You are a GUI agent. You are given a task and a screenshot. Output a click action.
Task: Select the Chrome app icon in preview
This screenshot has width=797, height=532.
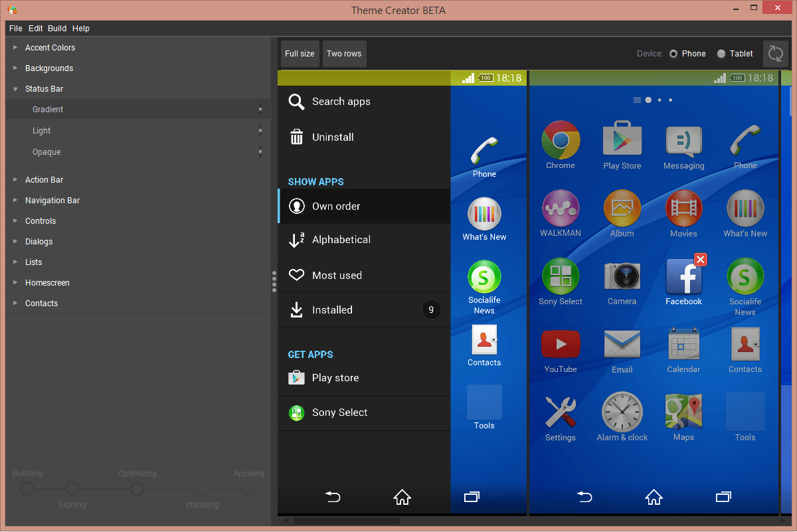pos(561,139)
